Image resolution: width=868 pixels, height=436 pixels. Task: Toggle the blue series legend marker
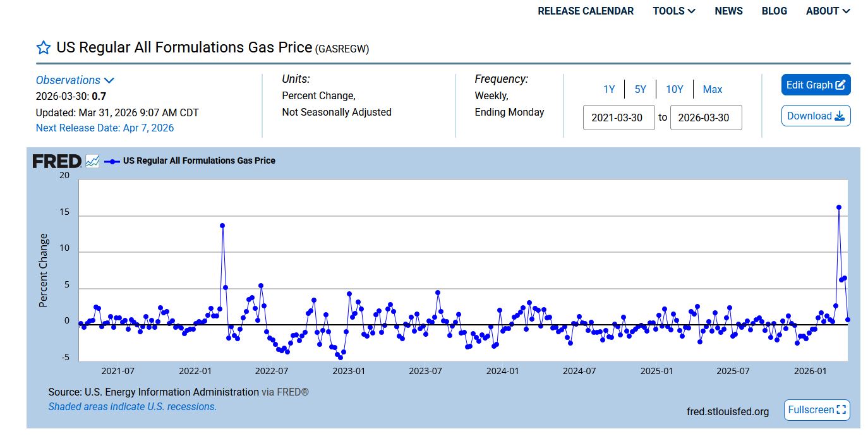(112, 161)
